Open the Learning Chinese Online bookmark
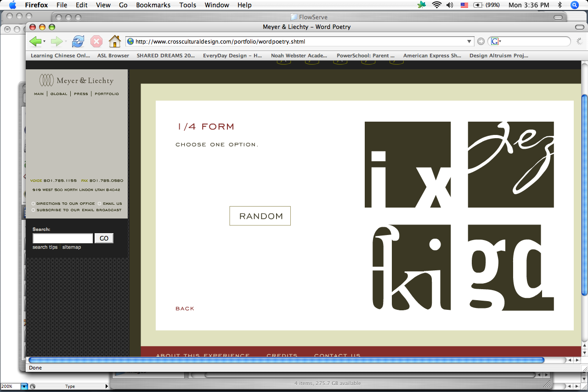This screenshot has width=588, height=392. 60,56
